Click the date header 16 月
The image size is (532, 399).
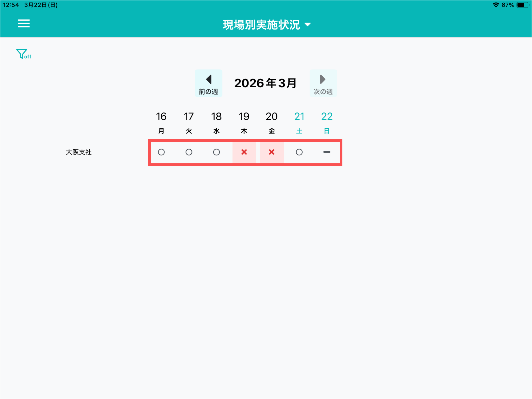coord(161,122)
